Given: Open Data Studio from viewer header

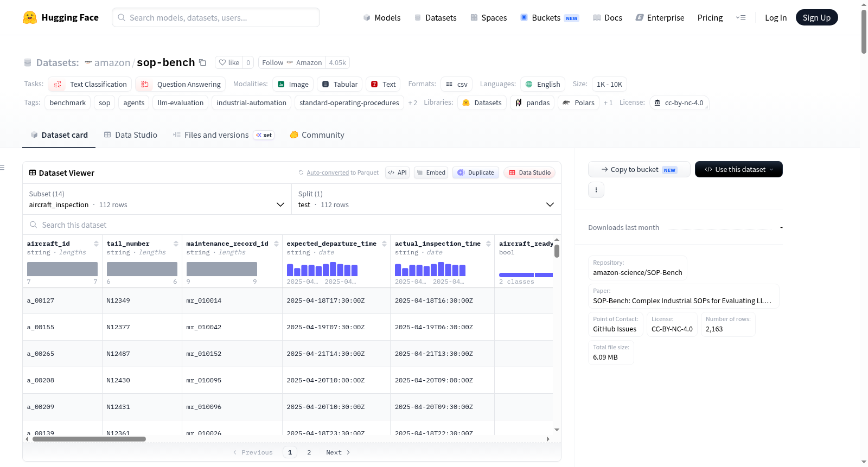Looking at the screenshot, I should click(x=529, y=172).
